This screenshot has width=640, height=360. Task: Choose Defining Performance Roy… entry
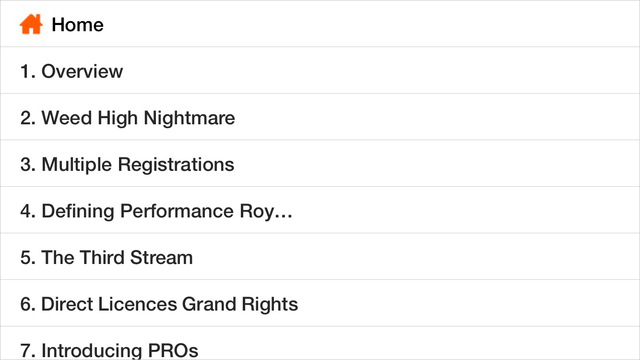tap(320, 210)
